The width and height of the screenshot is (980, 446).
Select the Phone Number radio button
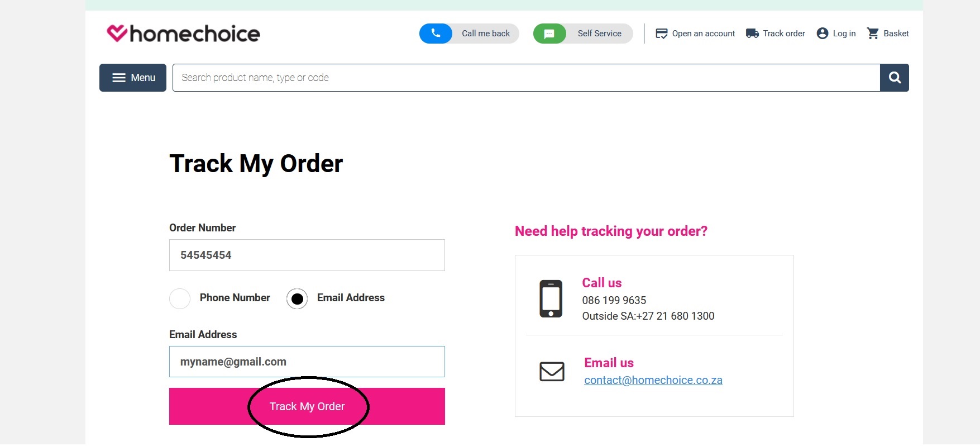pyautogui.click(x=180, y=298)
